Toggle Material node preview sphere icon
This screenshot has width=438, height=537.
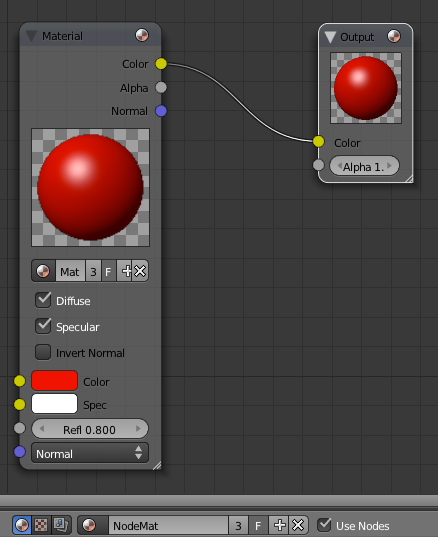pyautogui.click(x=142, y=35)
